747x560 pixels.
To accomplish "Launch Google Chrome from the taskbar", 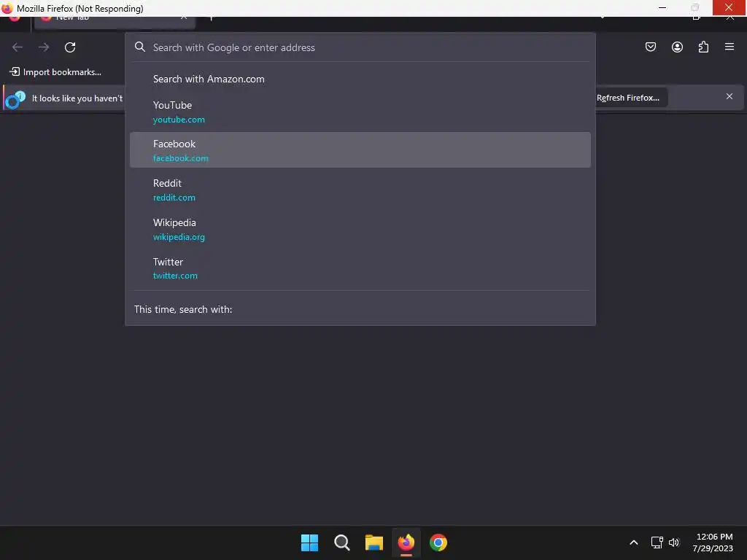I will tap(438, 542).
